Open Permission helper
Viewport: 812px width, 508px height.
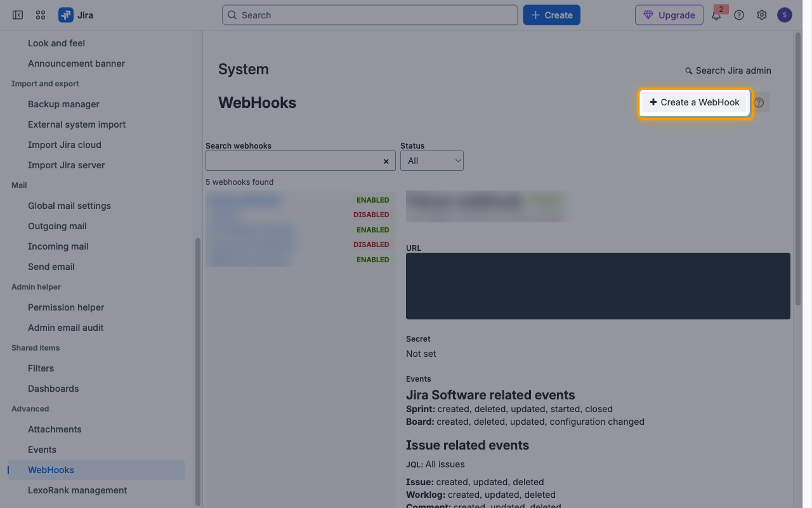tap(66, 307)
